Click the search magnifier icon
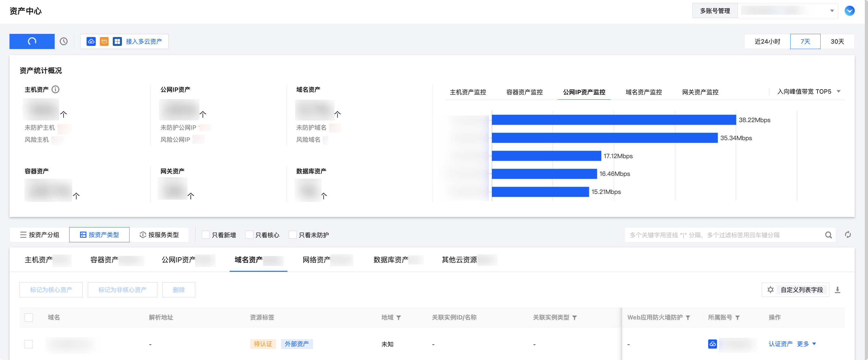This screenshot has width=868, height=360. [x=828, y=235]
